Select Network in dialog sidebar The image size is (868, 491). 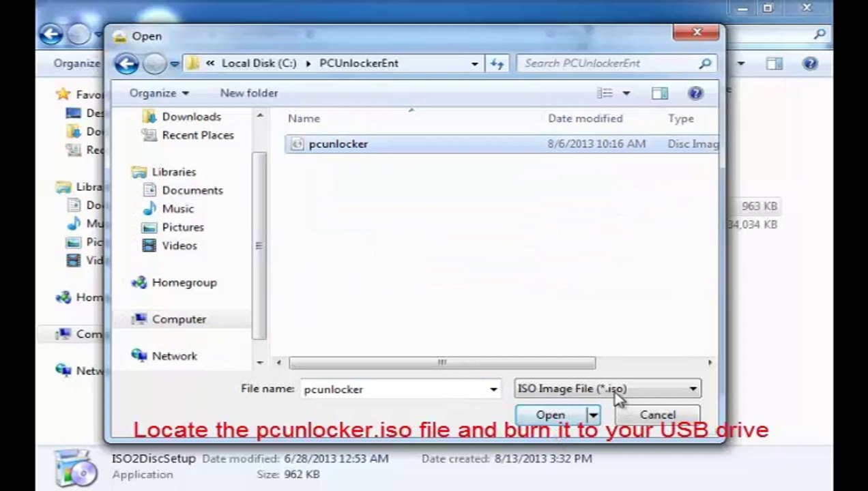tap(175, 356)
